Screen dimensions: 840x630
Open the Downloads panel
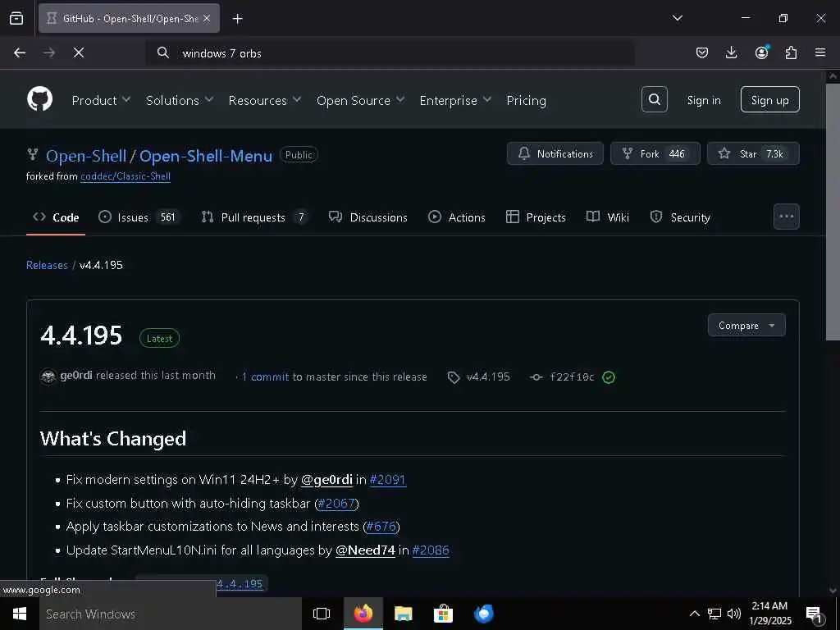(x=731, y=52)
